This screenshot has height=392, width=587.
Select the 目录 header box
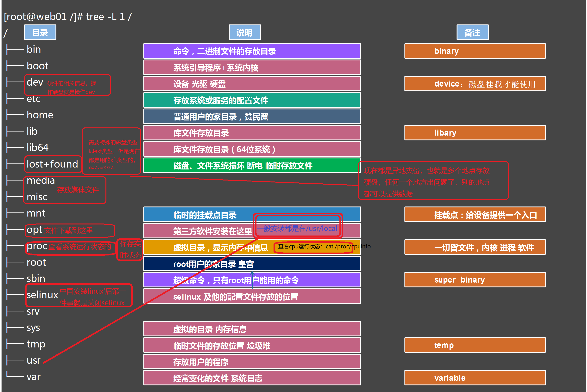click(40, 32)
